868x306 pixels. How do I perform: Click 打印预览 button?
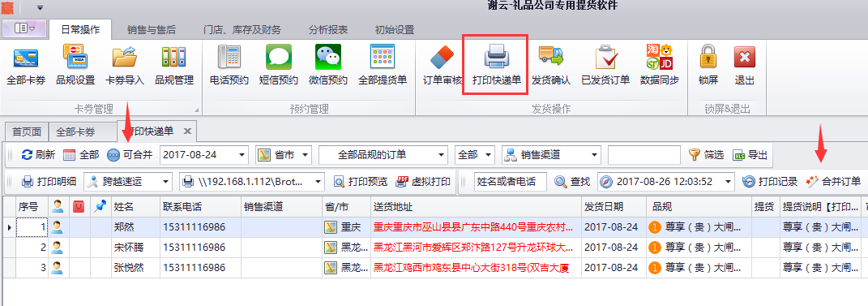tap(361, 181)
